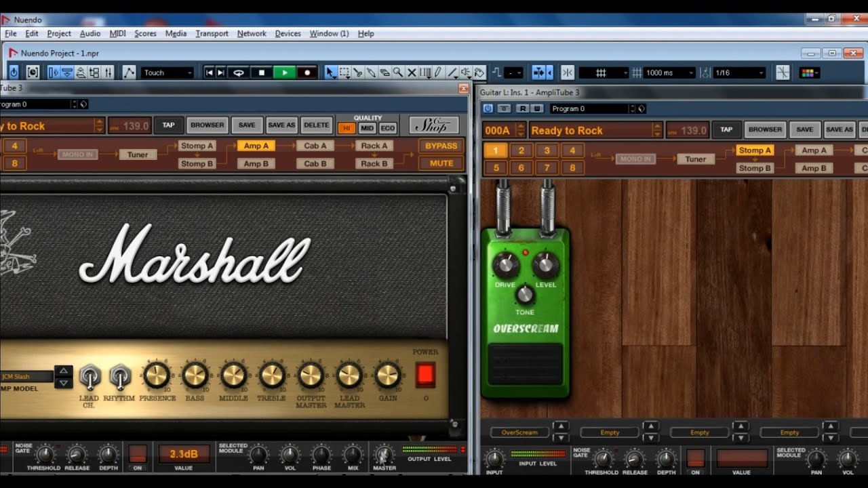
Task: Adjust the GAIN knob on Marshall amp
Action: click(x=388, y=375)
